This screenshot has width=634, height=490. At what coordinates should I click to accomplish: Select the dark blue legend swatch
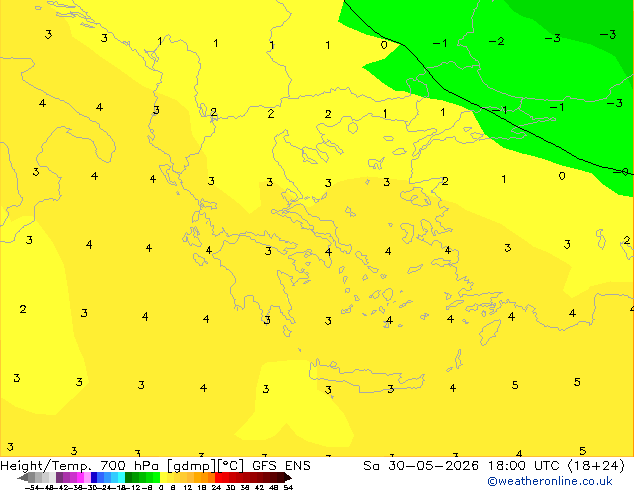pos(94,478)
